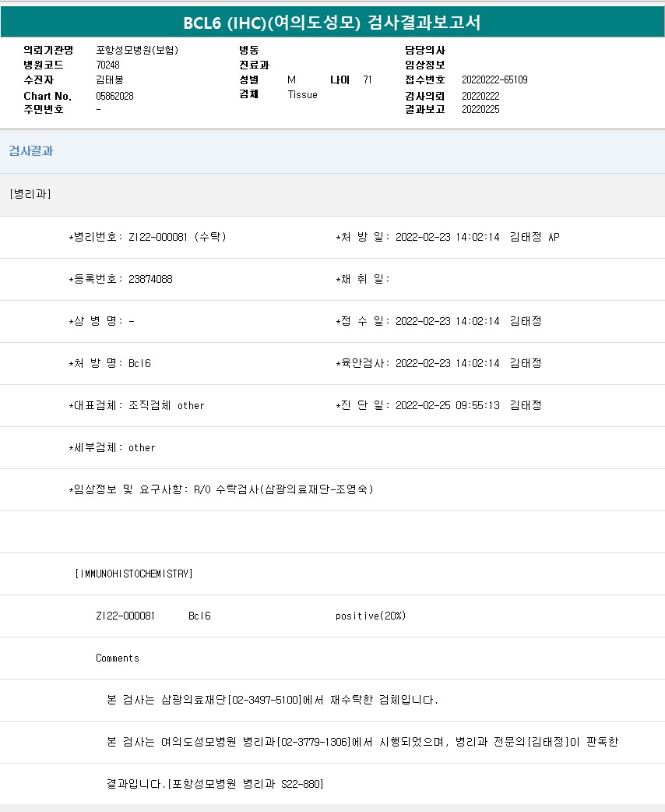
Task: Select the 진료과 header label
Action: (254, 65)
